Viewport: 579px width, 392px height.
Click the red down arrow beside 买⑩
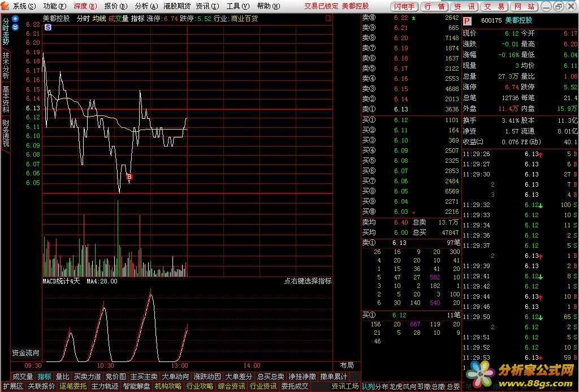(413, 213)
